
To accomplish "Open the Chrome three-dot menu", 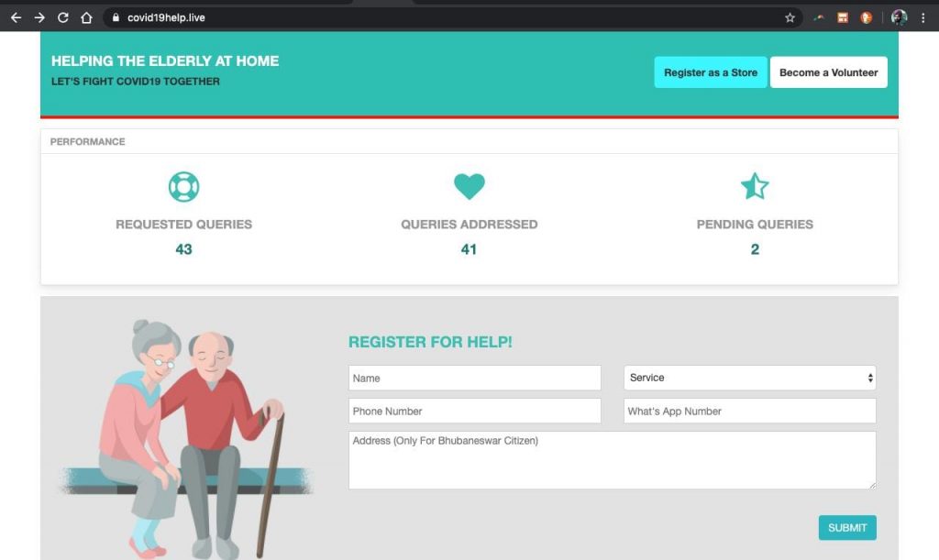I will 922,17.
